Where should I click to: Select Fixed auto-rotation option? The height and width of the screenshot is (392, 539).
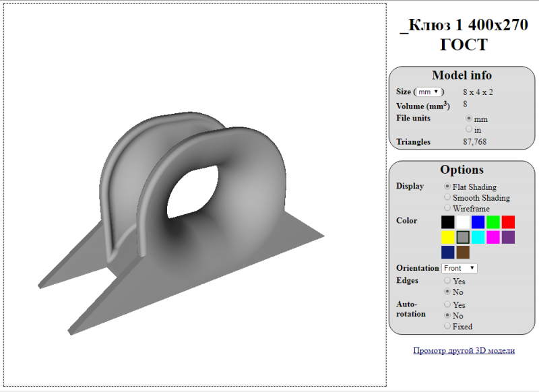[x=447, y=326]
